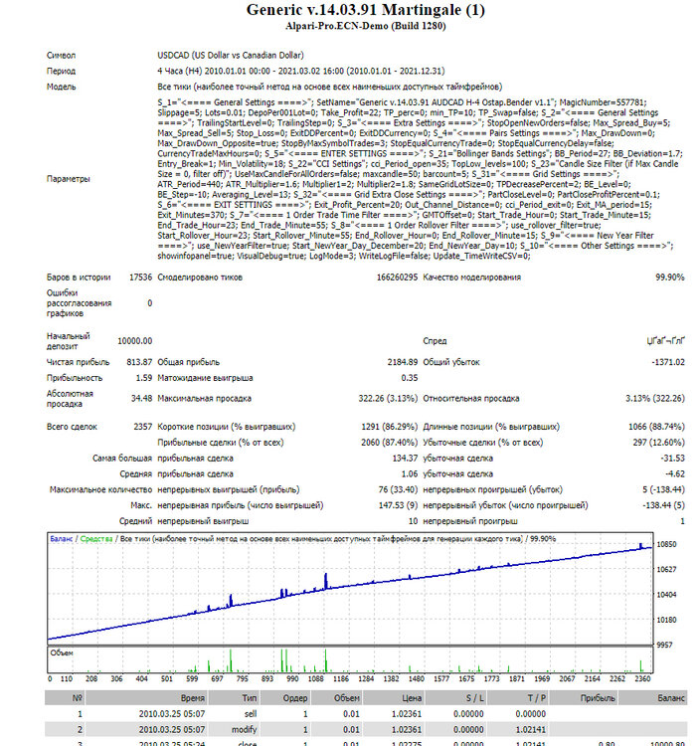
Task: Click the 'Средства' legend label on the chart
Action: click(96, 539)
